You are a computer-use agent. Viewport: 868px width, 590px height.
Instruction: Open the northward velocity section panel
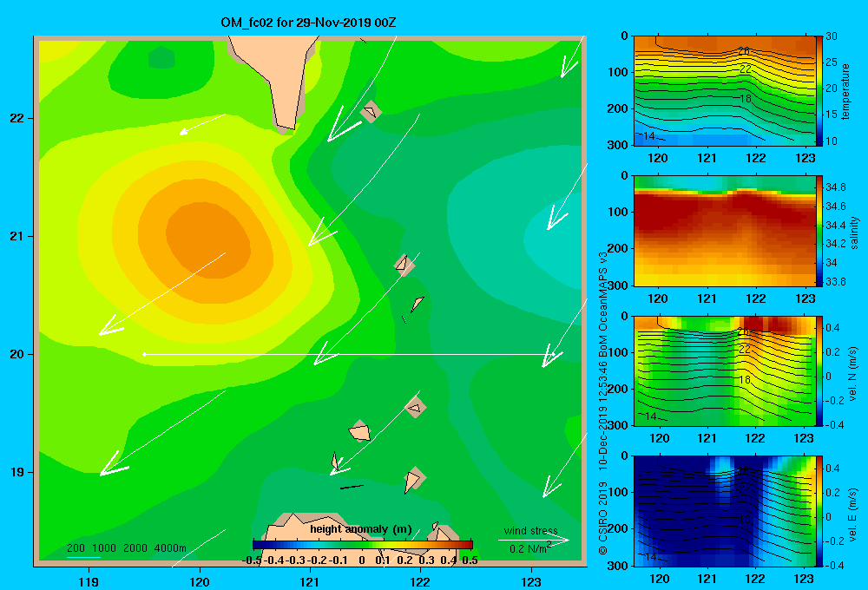click(724, 371)
